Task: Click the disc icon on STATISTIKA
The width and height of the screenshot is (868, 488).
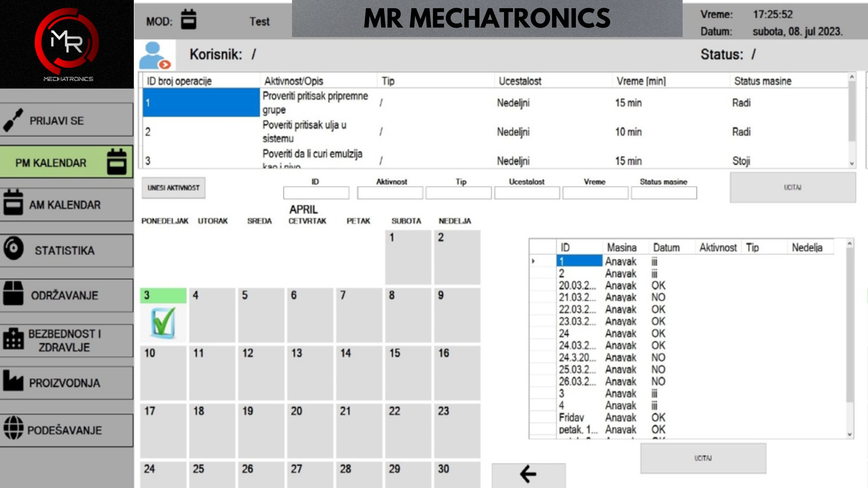Action: pyautogui.click(x=14, y=248)
